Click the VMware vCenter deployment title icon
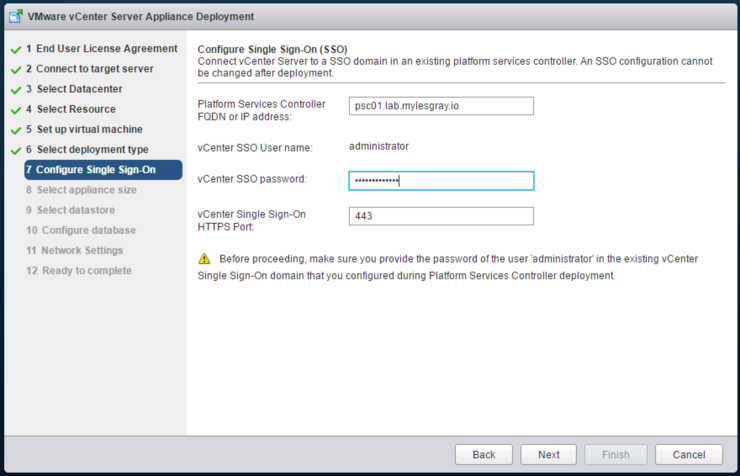740x476 pixels. [16, 16]
